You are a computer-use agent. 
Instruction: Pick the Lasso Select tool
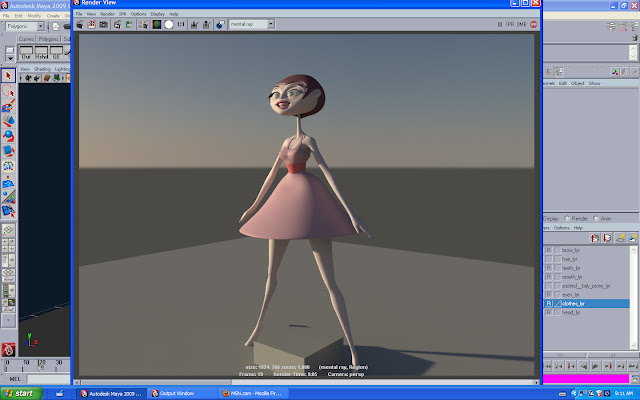click(8, 91)
